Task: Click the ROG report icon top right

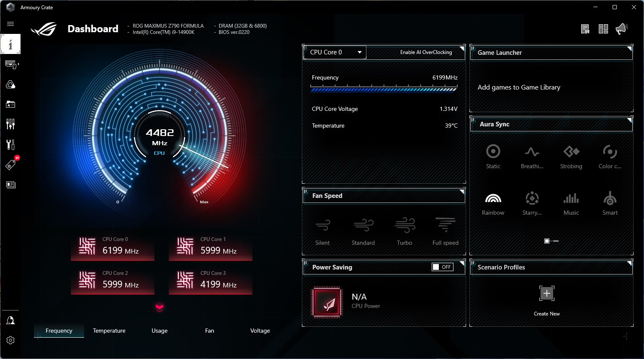Action: point(585,29)
